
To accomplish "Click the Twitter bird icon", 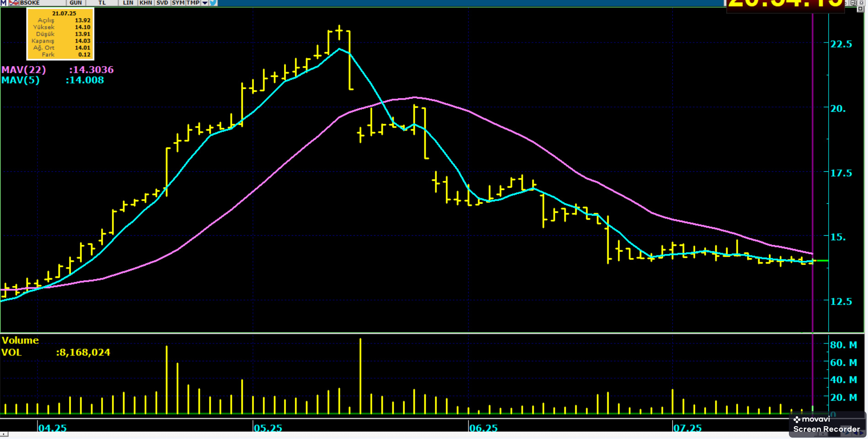I will (213, 3).
